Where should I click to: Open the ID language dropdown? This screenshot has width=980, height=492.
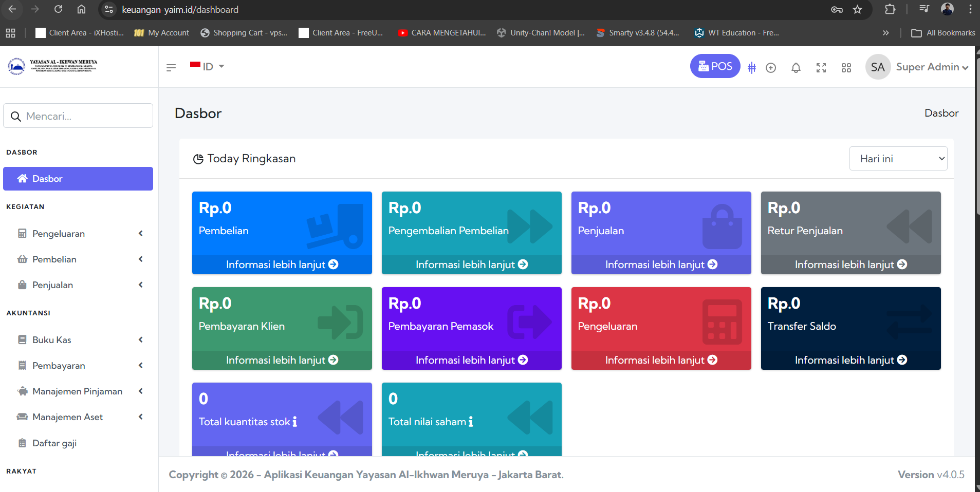click(207, 67)
